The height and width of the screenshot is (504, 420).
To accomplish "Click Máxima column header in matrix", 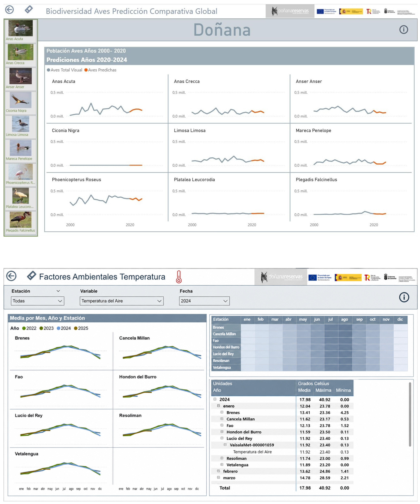I will click(323, 390).
